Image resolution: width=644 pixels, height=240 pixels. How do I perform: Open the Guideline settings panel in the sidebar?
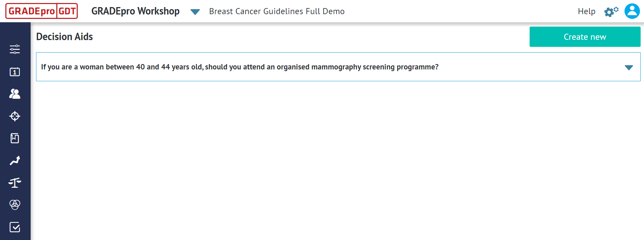[14, 49]
